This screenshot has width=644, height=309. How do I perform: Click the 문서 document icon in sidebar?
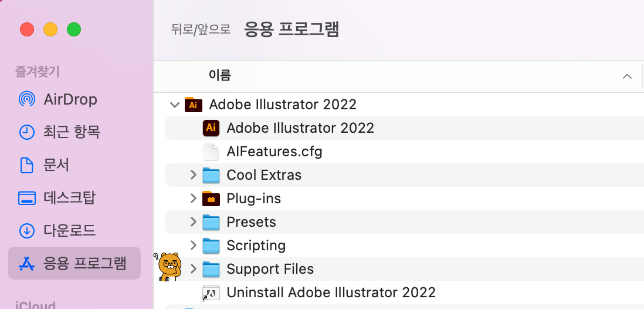coord(27,165)
